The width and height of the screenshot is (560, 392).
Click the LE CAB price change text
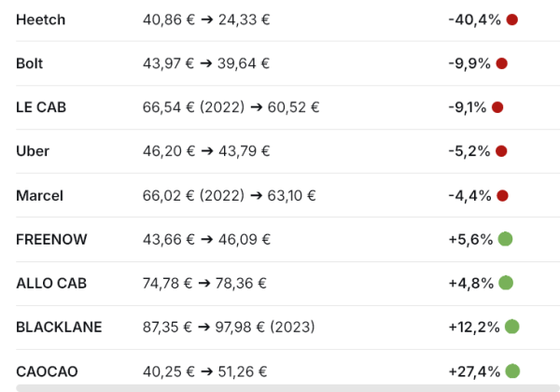click(x=231, y=107)
